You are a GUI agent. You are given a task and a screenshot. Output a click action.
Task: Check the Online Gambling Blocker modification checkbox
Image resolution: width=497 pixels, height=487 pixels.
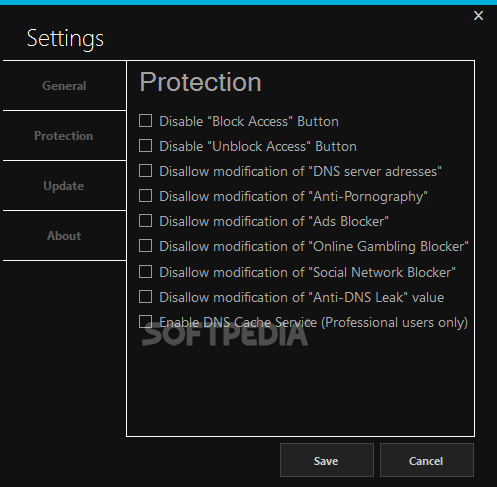click(x=145, y=246)
